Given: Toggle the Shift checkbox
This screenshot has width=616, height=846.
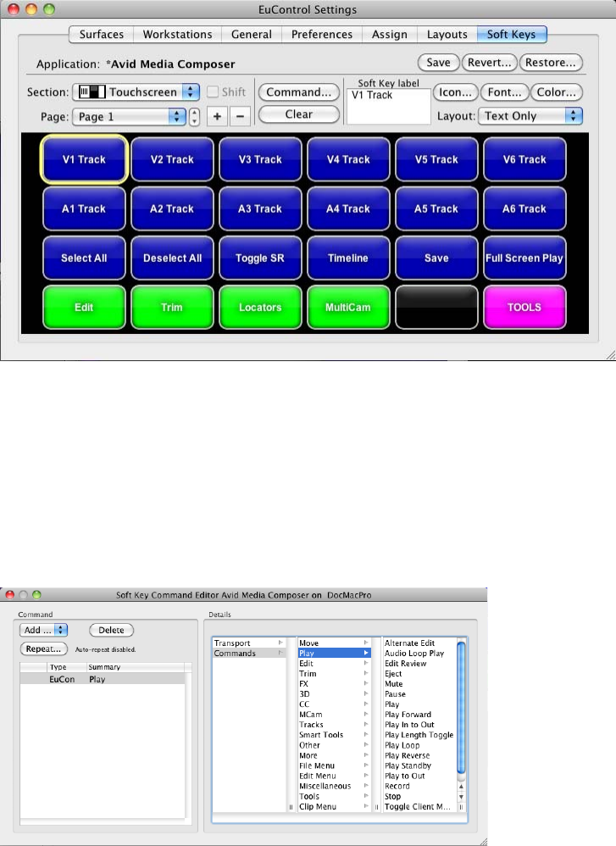Looking at the screenshot, I should pyautogui.click(x=213, y=92).
